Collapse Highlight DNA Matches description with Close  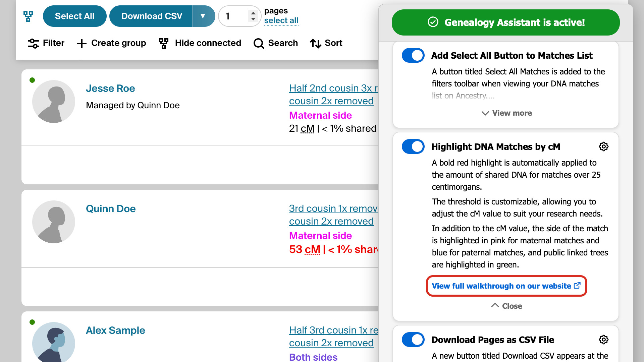pyautogui.click(x=506, y=306)
